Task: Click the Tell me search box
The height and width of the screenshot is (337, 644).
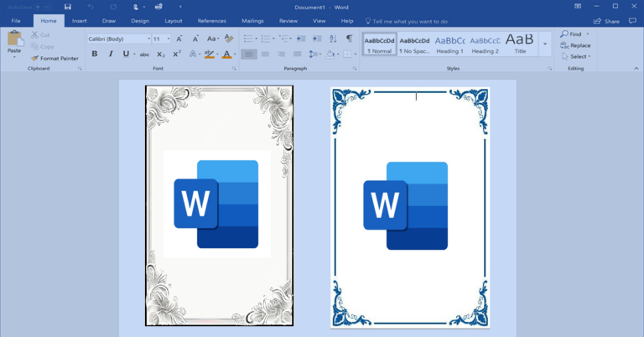Action: (x=411, y=21)
